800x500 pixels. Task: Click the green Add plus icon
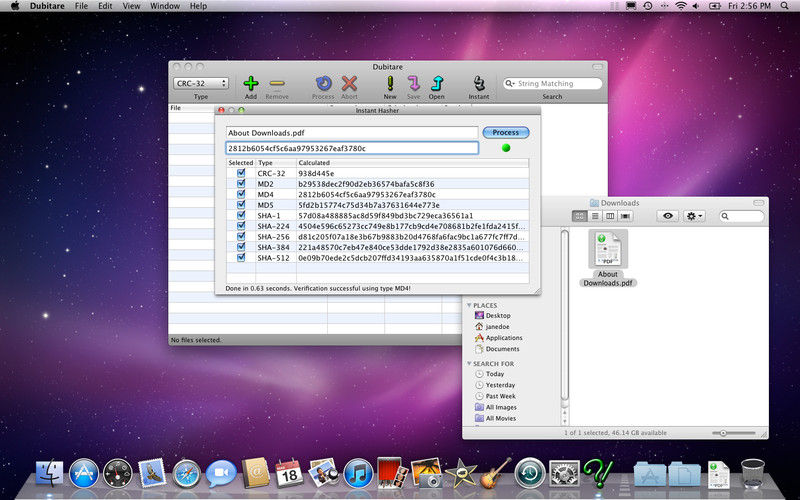tap(251, 83)
